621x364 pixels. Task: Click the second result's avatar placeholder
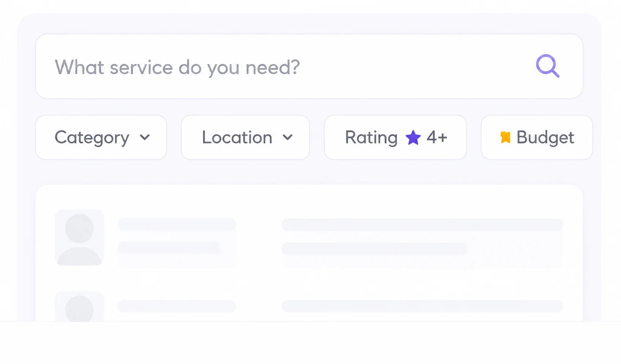point(79,307)
